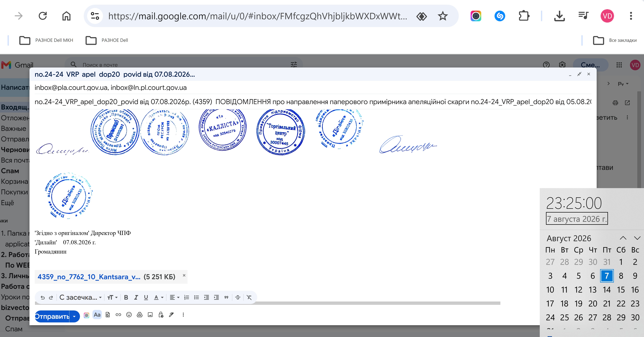This screenshot has width=644, height=337.
Task: Apply italic formatting to the text
Action: pos(136,297)
